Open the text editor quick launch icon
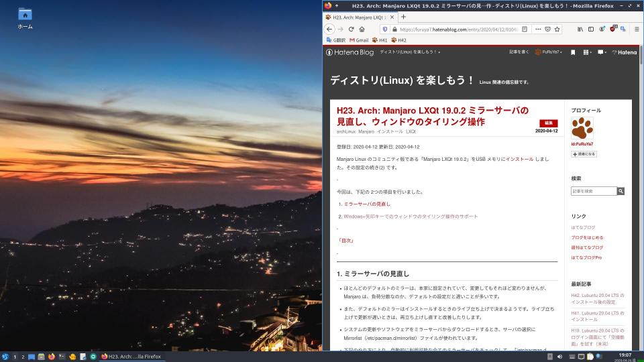 tap(83, 357)
